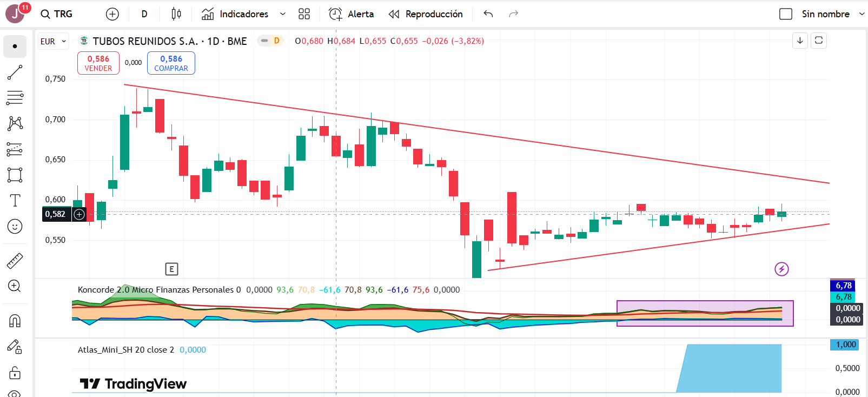This screenshot has height=397, width=868.
Task: Select the ruler measure tool
Action: 15,261
